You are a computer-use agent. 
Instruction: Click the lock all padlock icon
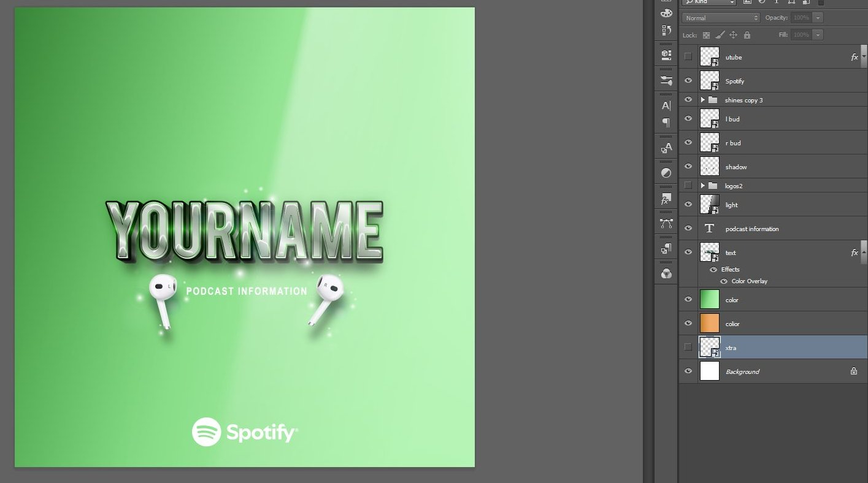pyautogui.click(x=746, y=35)
